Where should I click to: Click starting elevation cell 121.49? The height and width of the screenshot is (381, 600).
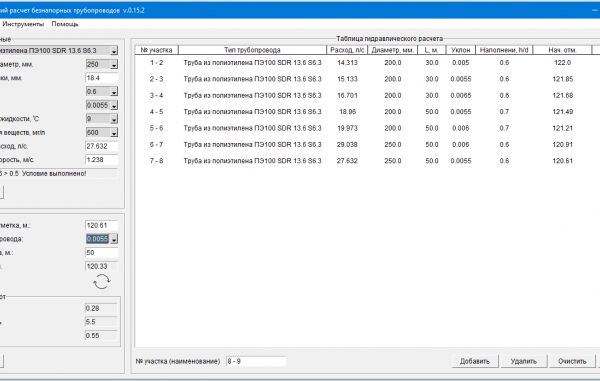pos(562,112)
